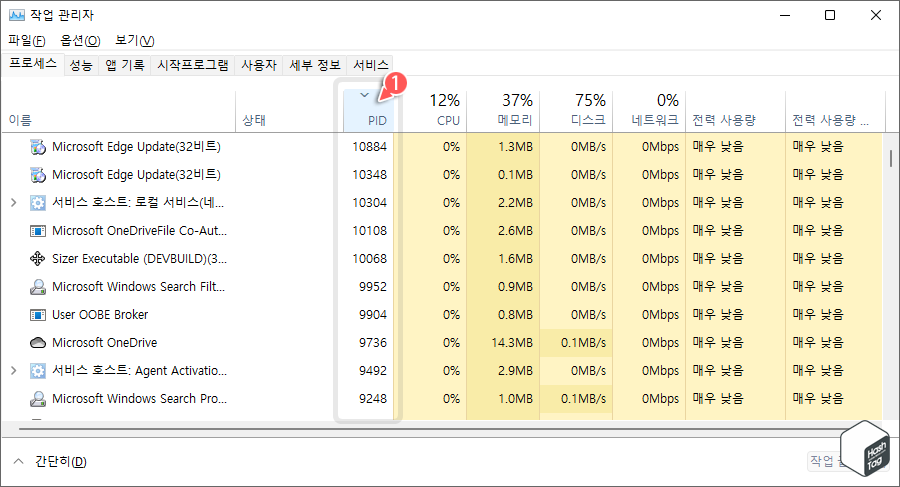Image resolution: width=900 pixels, height=487 pixels.
Task: Click Sizer Executable process icon
Action: tap(38, 258)
